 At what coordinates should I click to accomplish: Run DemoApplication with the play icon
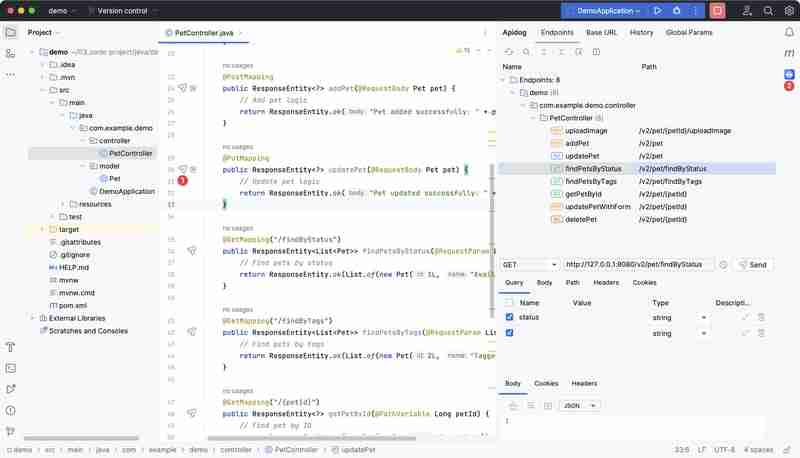[x=658, y=11]
